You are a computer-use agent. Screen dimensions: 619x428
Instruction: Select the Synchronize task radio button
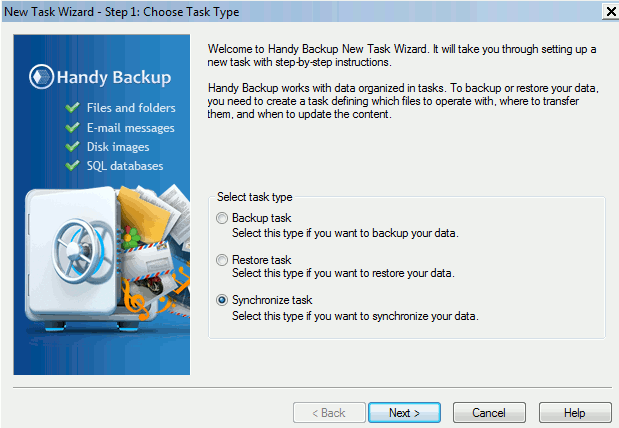coord(222,300)
